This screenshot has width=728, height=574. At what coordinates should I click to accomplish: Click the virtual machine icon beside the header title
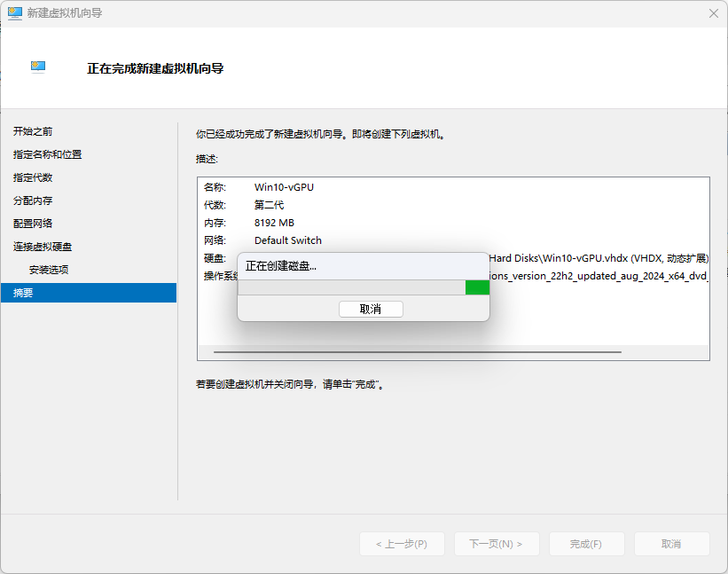[x=38, y=67]
